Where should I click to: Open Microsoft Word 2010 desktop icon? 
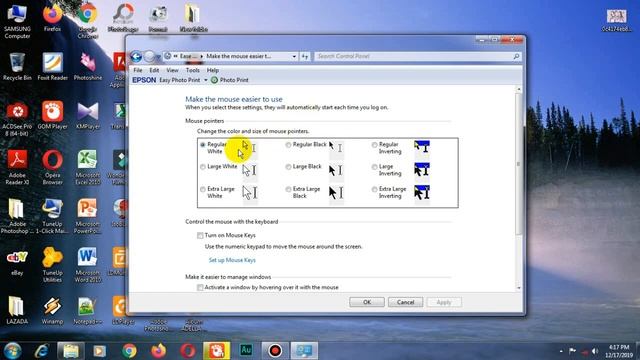coord(88,264)
